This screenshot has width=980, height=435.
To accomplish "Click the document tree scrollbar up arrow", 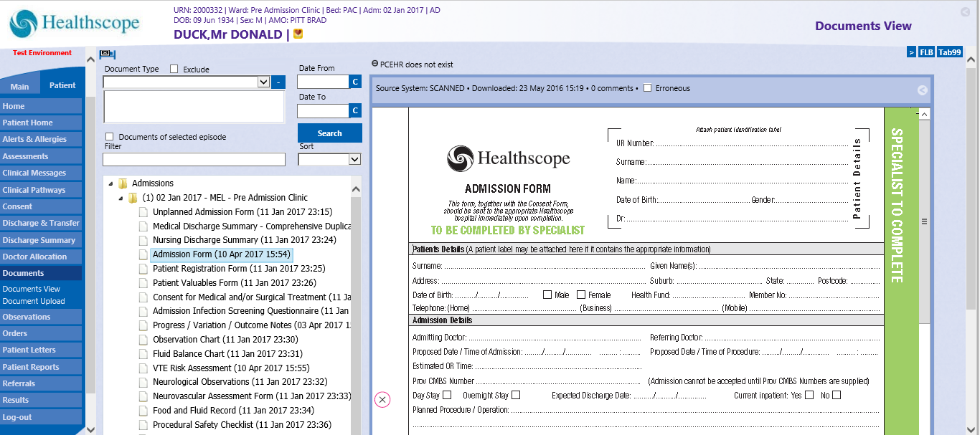I will pyautogui.click(x=356, y=188).
